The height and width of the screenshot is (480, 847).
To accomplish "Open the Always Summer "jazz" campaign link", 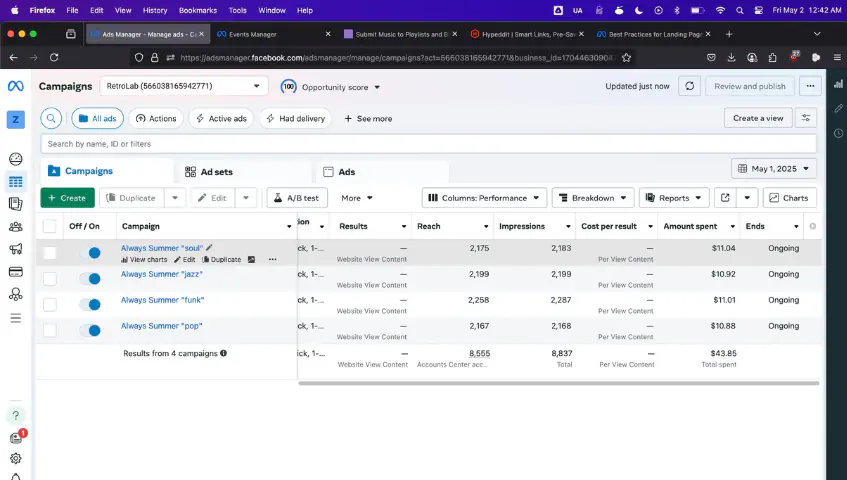I will coord(162,274).
